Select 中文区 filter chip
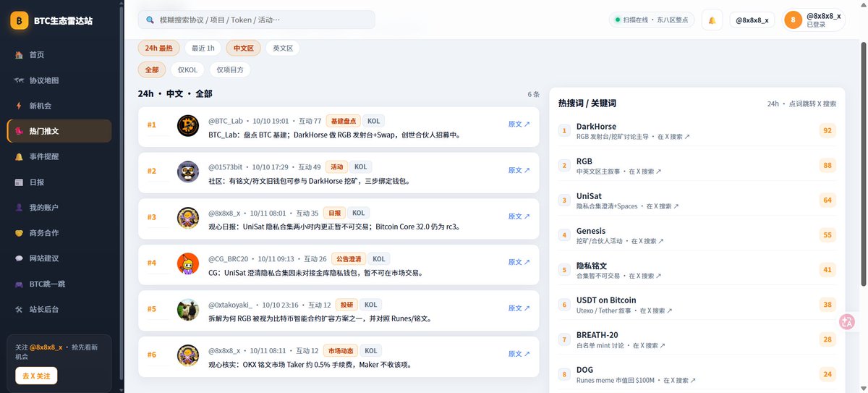 click(243, 48)
